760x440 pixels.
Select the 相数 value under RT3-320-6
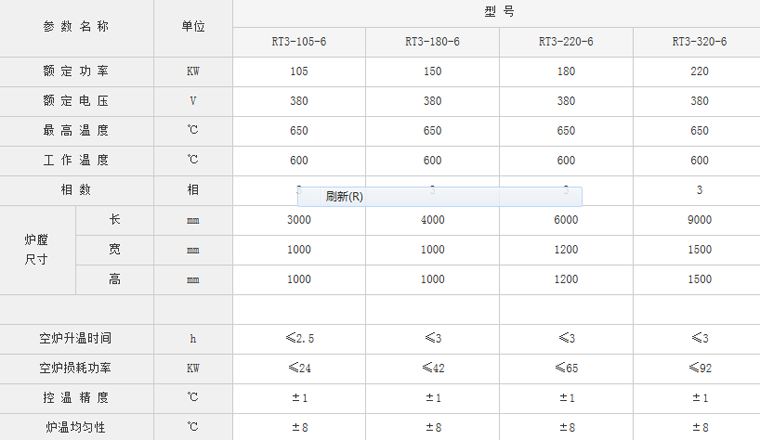(699, 190)
